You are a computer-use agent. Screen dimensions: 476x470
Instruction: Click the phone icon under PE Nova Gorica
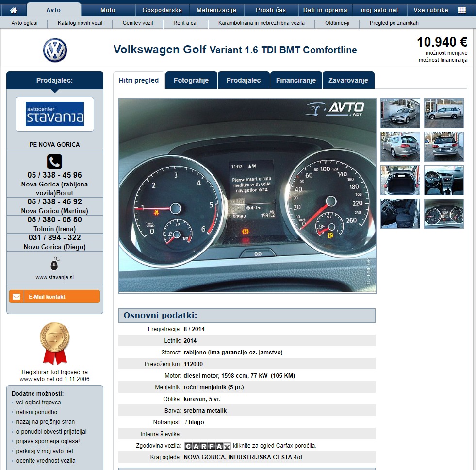(55, 162)
